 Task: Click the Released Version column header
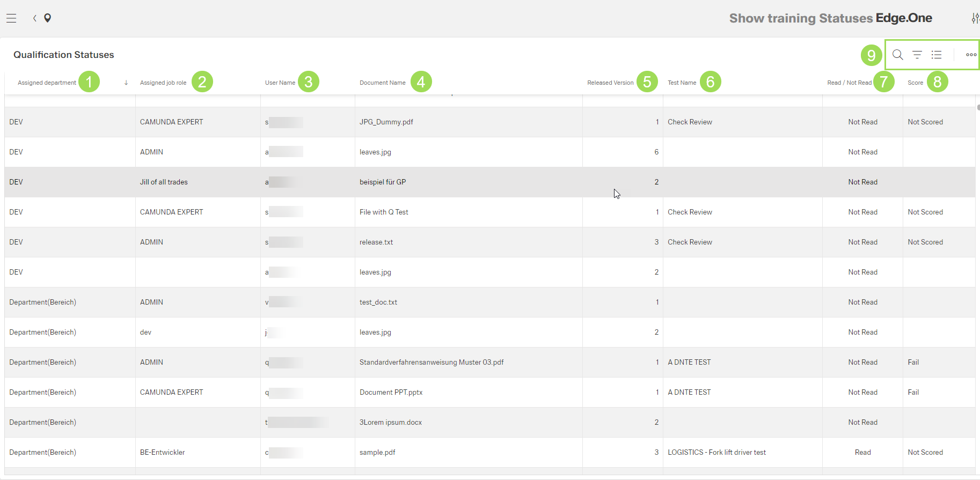(x=610, y=83)
